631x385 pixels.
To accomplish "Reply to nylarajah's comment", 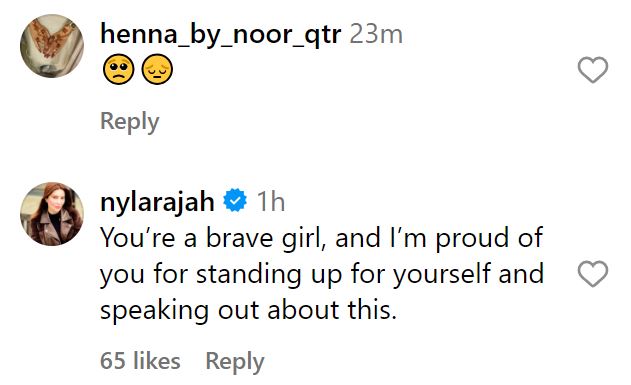I will pos(235,361).
